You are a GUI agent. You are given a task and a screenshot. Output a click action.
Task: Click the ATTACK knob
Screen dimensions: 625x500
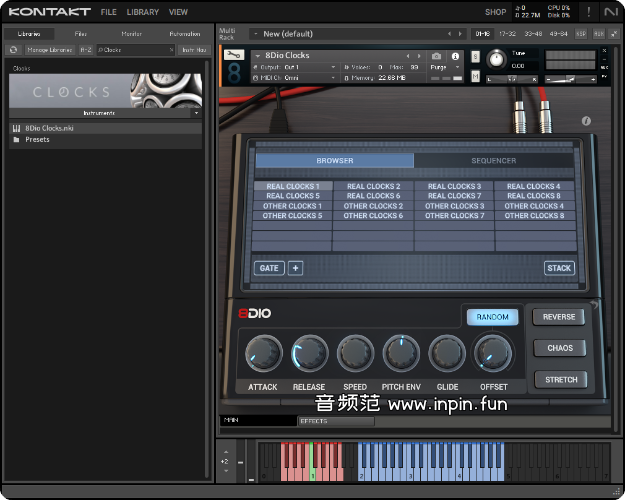coord(263,353)
